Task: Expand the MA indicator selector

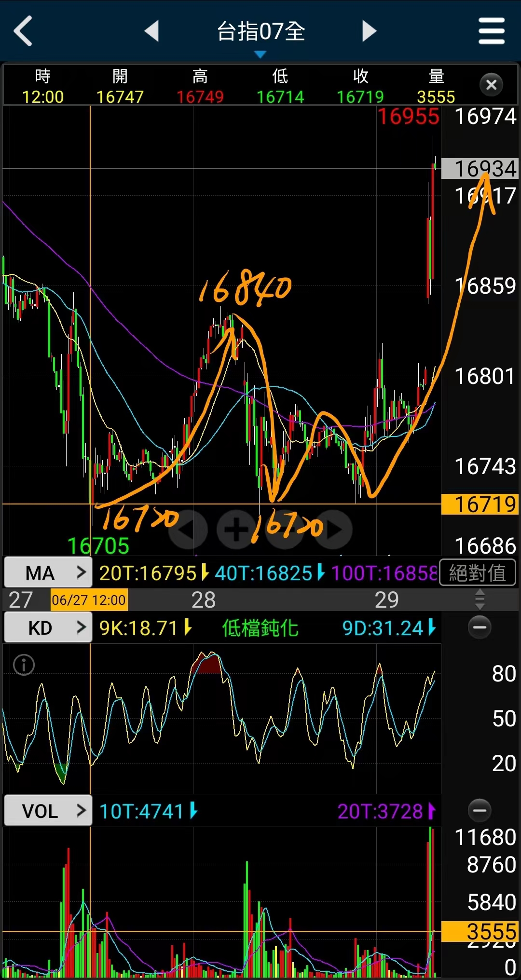Action: (48, 573)
